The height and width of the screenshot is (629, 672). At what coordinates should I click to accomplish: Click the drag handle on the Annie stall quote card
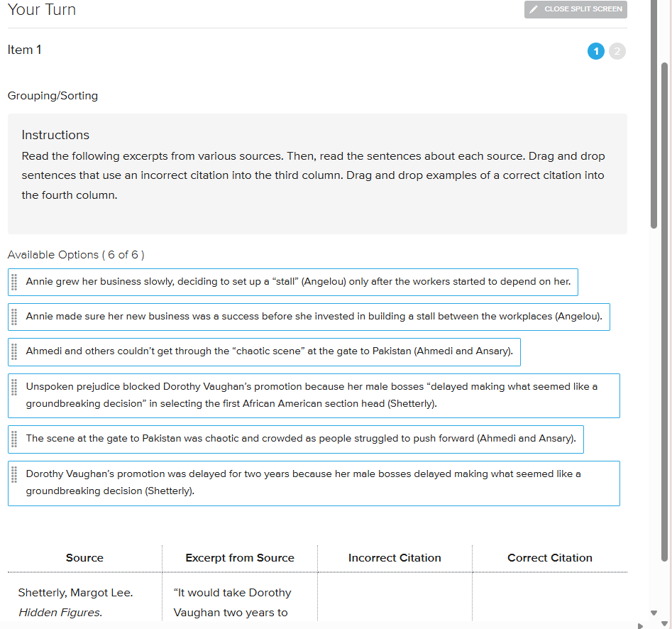tap(14, 282)
